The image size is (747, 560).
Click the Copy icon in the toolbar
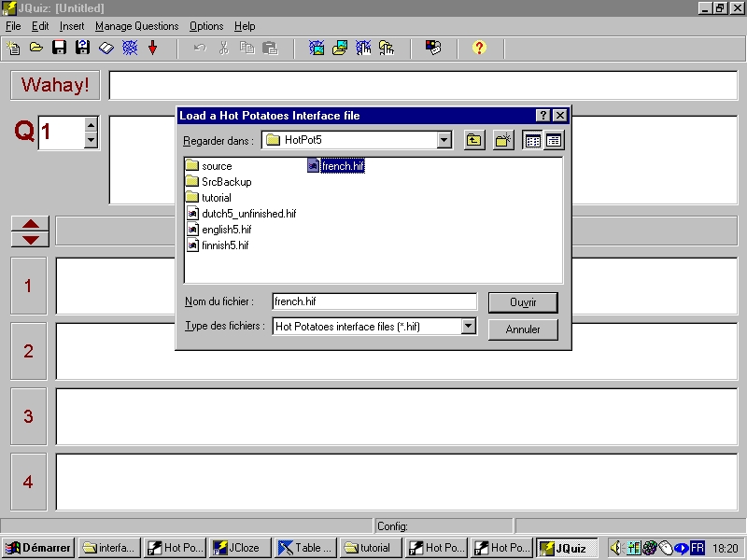click(x=247, y=48)
